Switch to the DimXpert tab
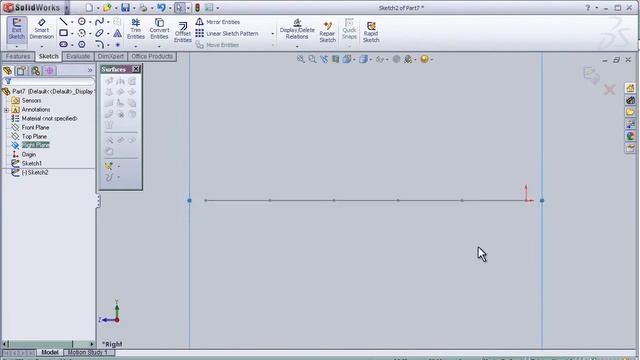 [111, 56]
